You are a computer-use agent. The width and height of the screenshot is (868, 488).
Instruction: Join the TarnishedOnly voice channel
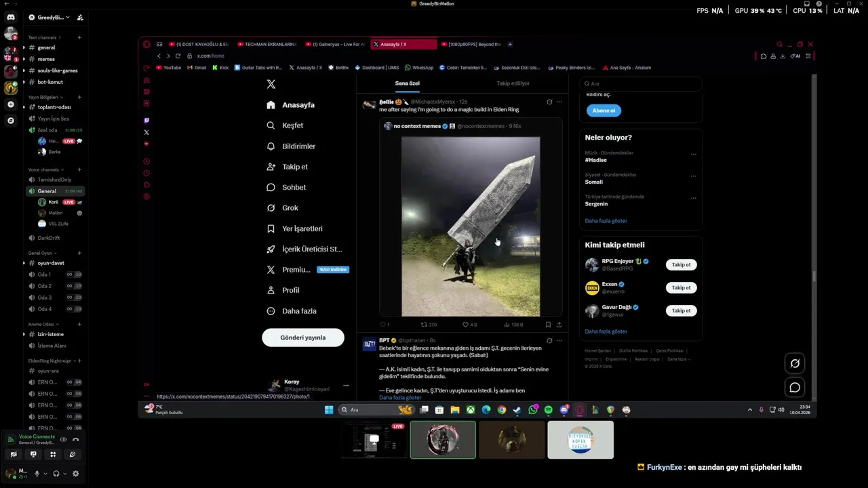click(53, 180)
